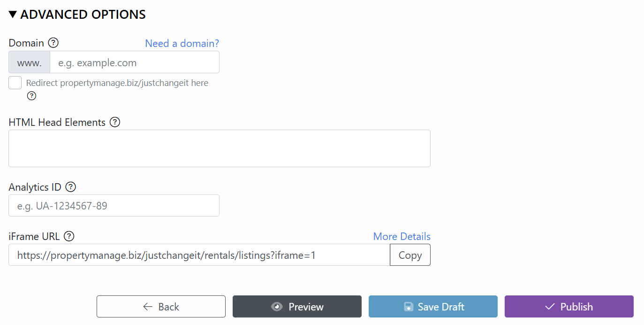Open the Need a domain? link
The width and height of the screenshot is (644, 325).
[x=182, y=43]
